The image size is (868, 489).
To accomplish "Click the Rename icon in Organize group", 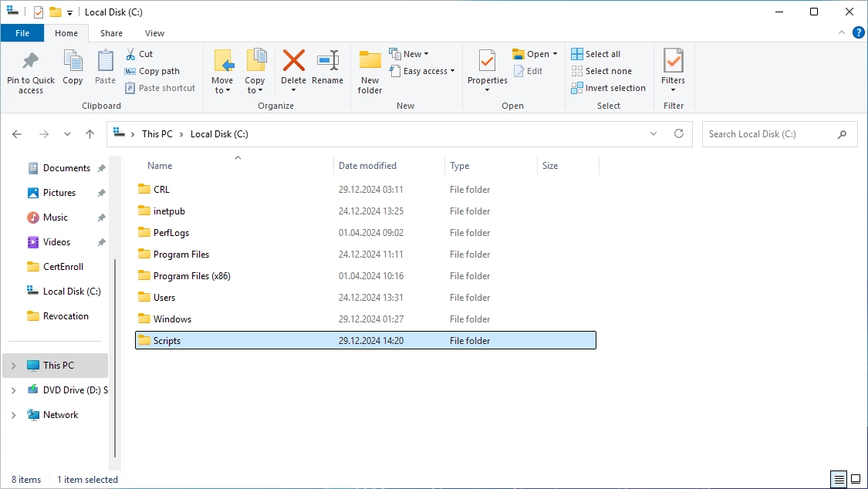I will pos(328,60).
